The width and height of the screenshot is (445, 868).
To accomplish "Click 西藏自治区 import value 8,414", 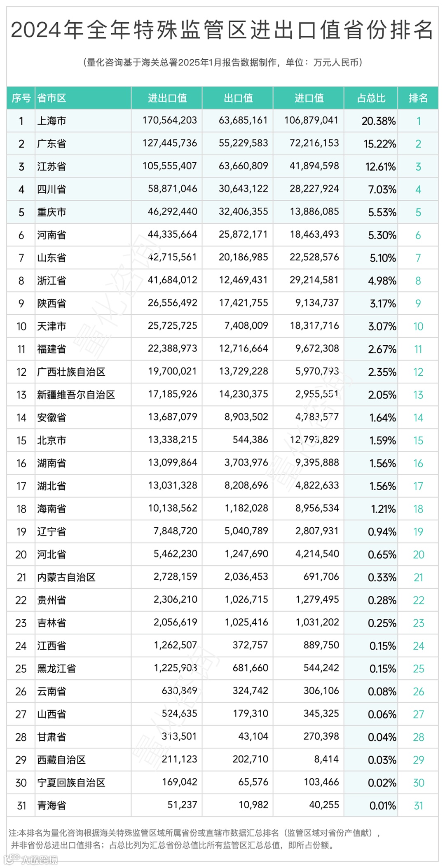I will pyautogui.click(x=326, y=759).
